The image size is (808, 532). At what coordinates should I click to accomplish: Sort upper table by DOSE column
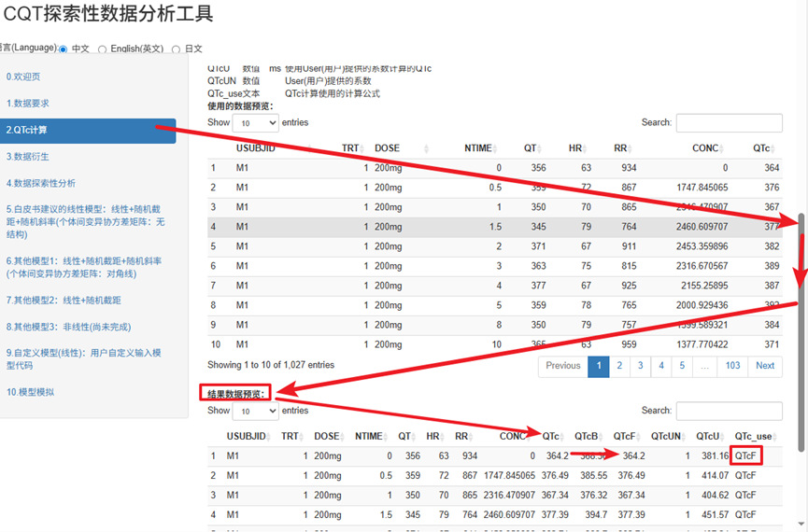coord(387,148)
